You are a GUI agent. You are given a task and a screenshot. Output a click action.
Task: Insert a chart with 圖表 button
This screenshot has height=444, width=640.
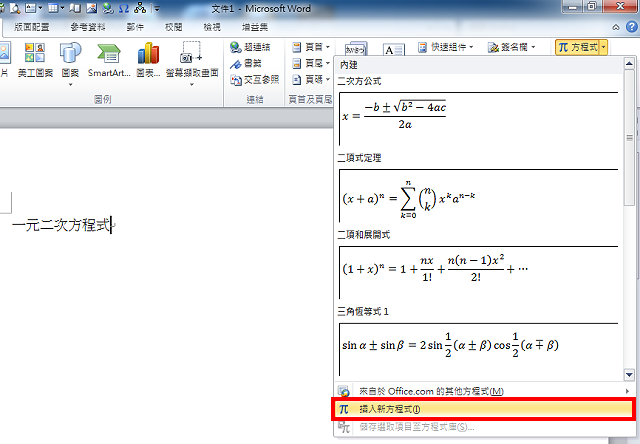(x=148, y=60)
